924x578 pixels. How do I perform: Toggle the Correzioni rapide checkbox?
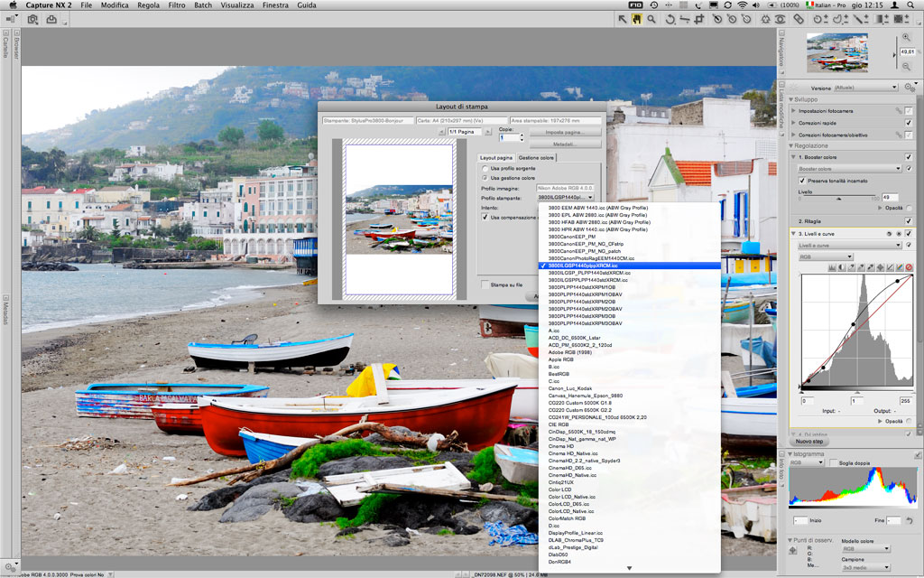tap(908, 123)
